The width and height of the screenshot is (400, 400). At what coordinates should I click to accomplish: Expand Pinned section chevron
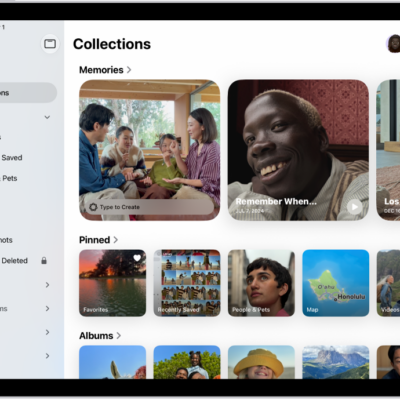tap(116, 240)
